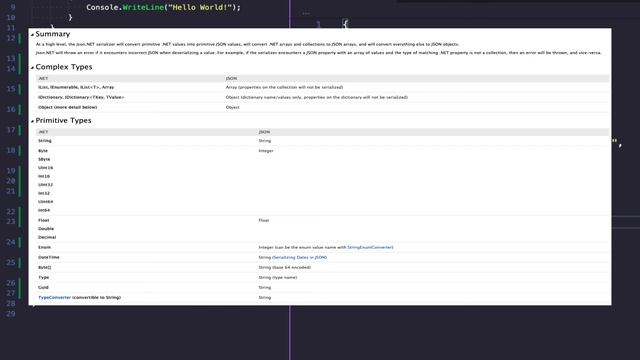This screenshot has width=640, height=360.
Task: Open the StringEnumConverter link
Action: (370, 247)
